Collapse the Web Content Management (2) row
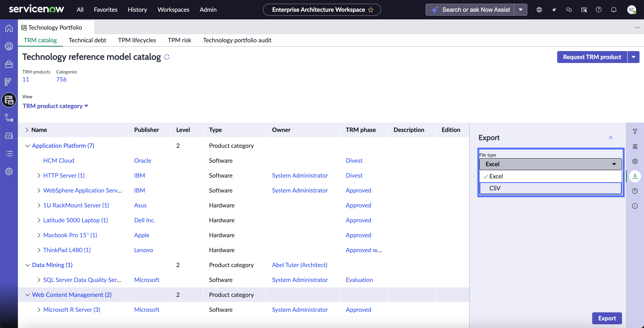The width and height of the screenshot is (644, 328). coord(28,295)
